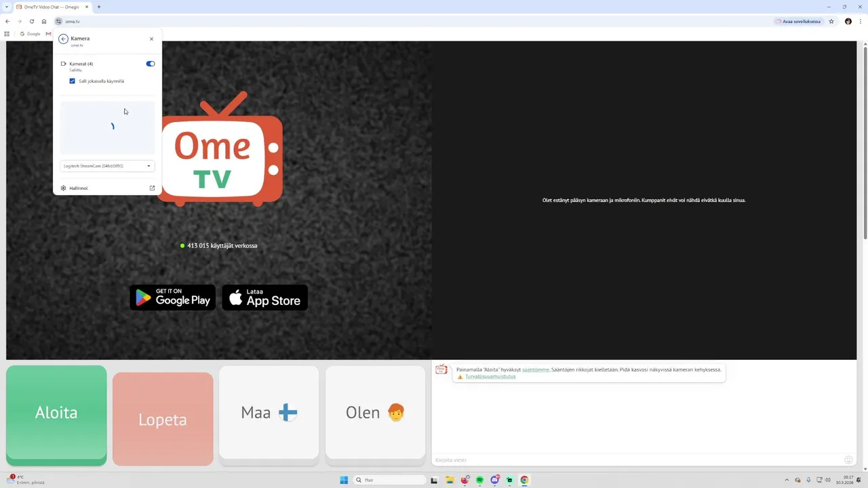Open the browser home page
Screen dimensions: 868x488
click(x=44, y=21)
